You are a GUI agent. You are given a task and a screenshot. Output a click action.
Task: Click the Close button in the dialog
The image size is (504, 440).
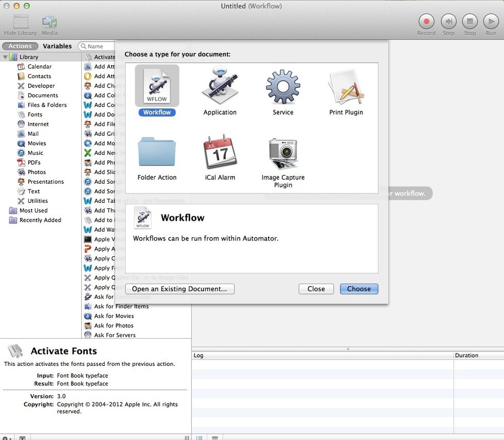(316, 289)
